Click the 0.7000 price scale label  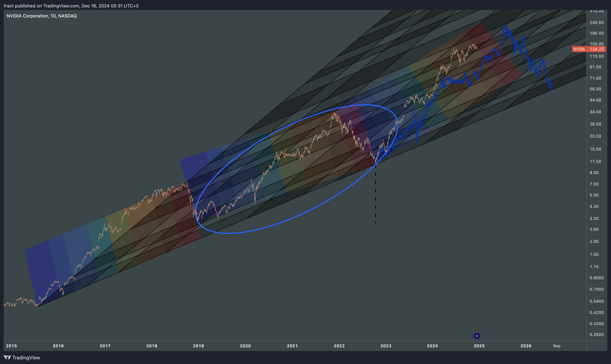click(x=597, y=289)
